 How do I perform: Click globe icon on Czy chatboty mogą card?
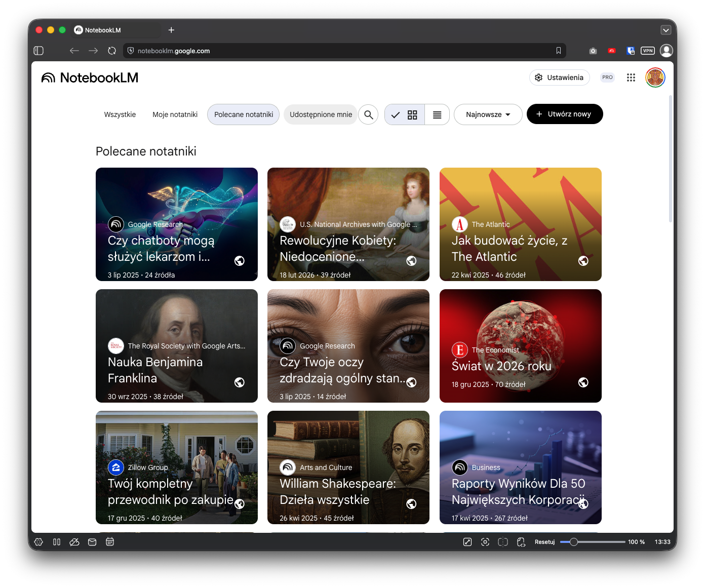pyautogui.click(x=240, y=261)
